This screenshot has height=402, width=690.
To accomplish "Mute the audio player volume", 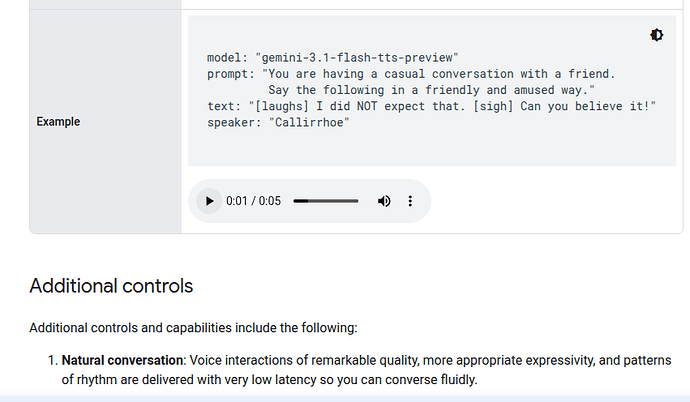I will [x=384, y=201].
